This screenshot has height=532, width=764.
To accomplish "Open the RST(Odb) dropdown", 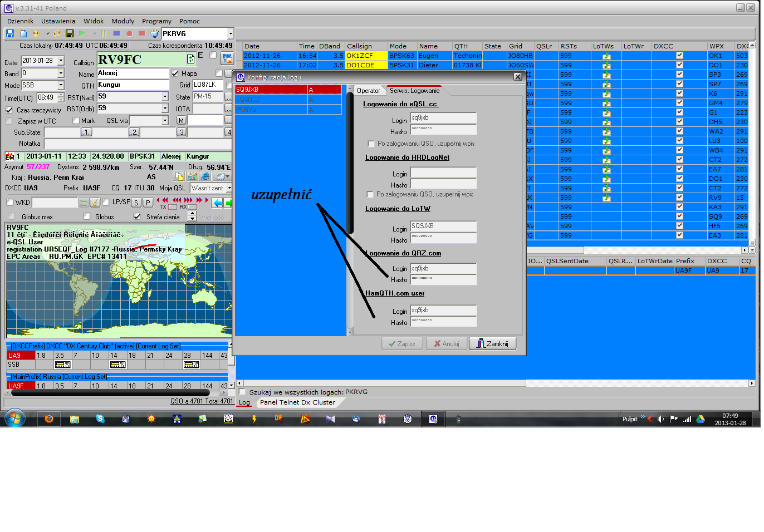I will [x=165, y=109].
